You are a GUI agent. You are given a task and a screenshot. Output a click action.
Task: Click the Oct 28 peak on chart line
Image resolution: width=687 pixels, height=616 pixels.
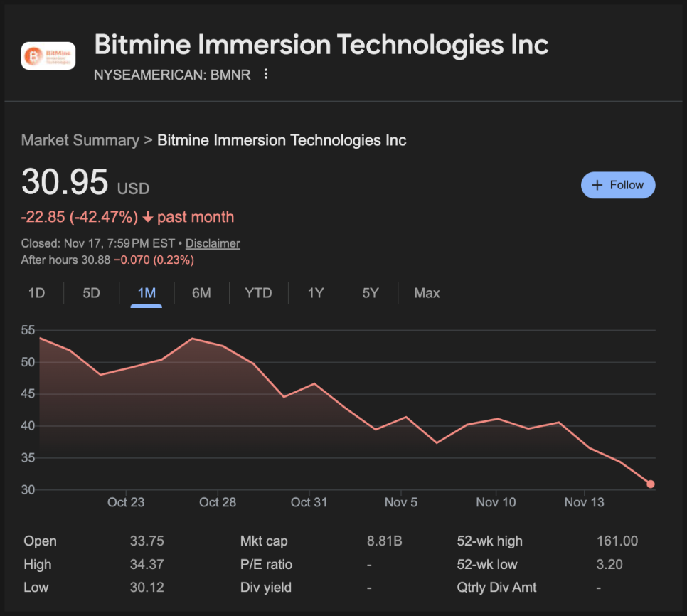click(x=193, y=338)
